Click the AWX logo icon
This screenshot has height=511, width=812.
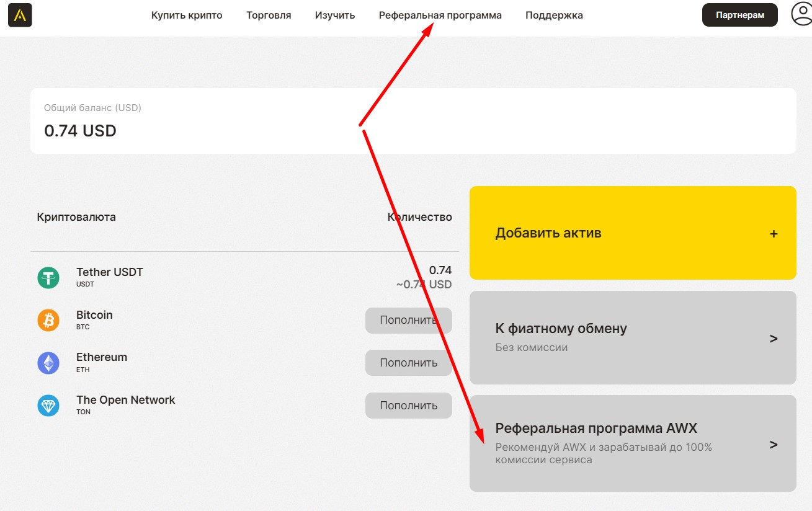pyautogui.click(x=20, y=16)
